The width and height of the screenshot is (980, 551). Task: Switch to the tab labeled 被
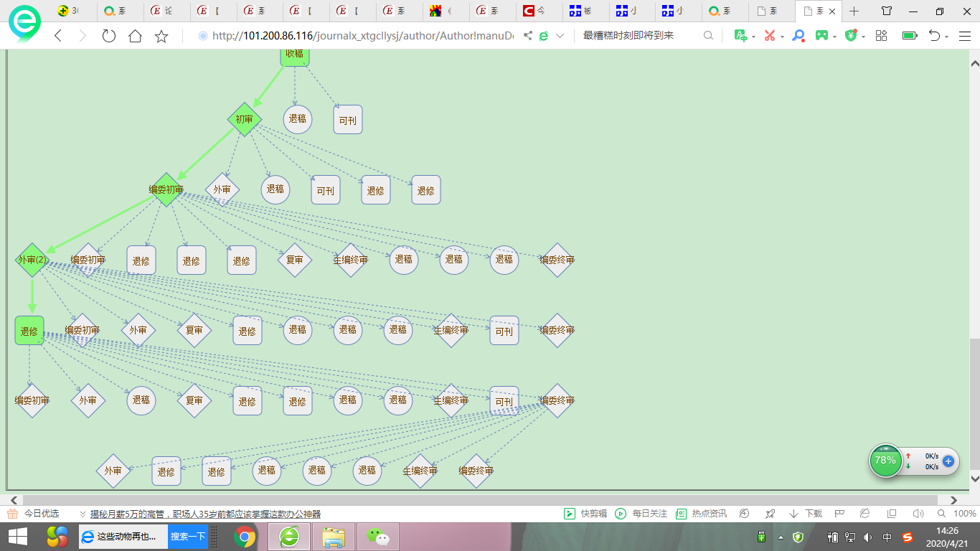587,11
